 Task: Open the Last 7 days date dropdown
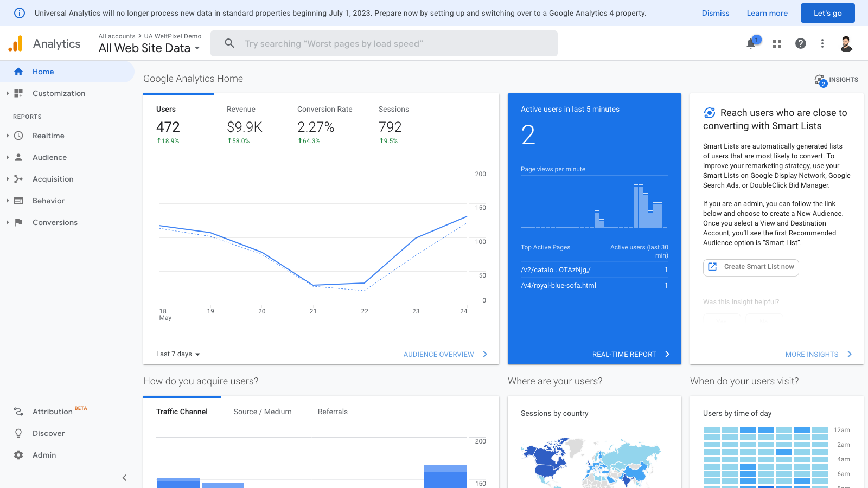pos(178,354)
